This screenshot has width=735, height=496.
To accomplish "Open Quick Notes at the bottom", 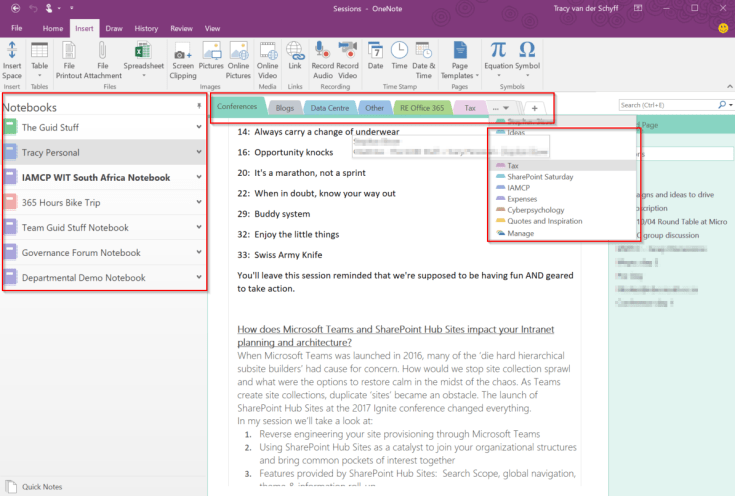I will [x=40, y=487].
